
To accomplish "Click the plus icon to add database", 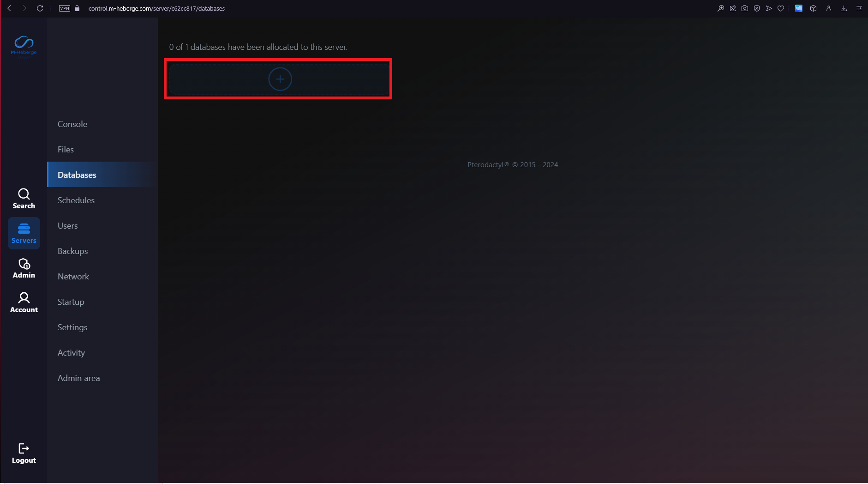I will (280, 79).
